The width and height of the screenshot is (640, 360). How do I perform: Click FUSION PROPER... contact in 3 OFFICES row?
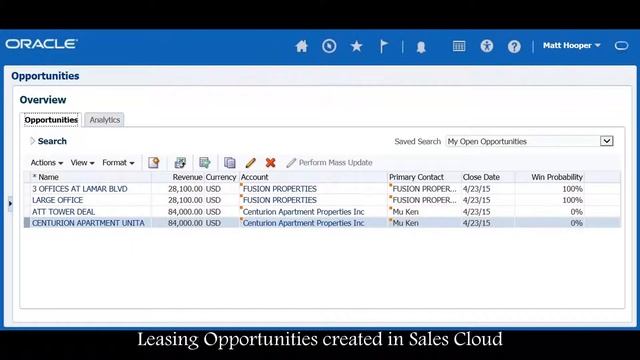pyautogui.click(x=424, y=189)
